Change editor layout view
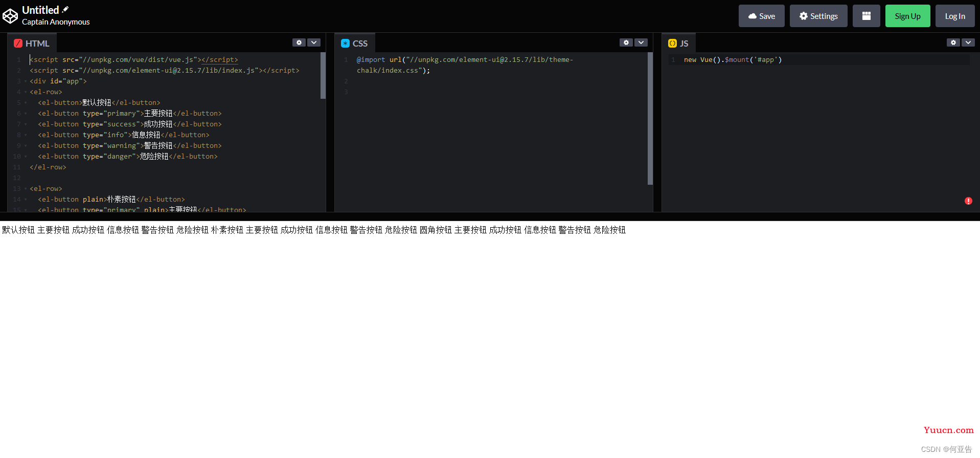Image resolution: width=980 pixels, height=458 pixels. (x=866, y=16)
